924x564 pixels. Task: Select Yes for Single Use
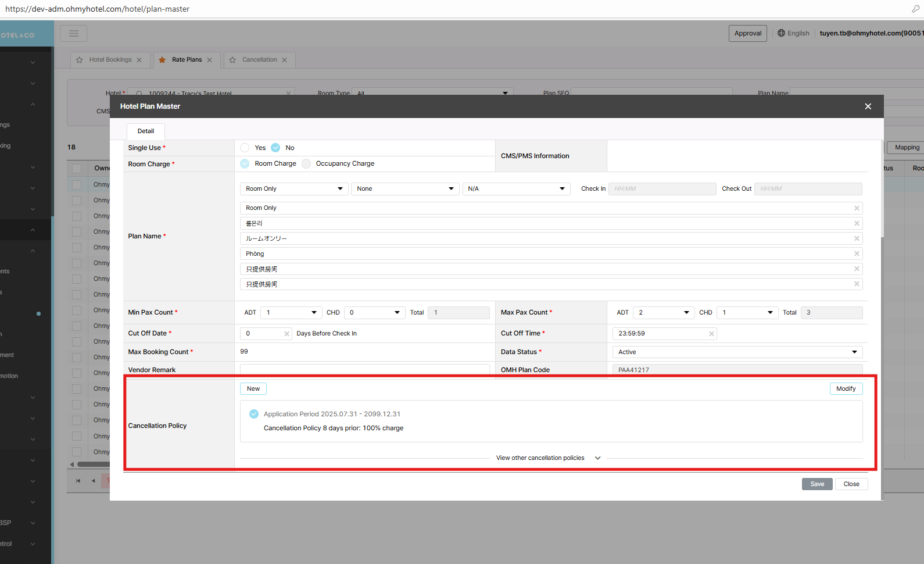(245, 148)
